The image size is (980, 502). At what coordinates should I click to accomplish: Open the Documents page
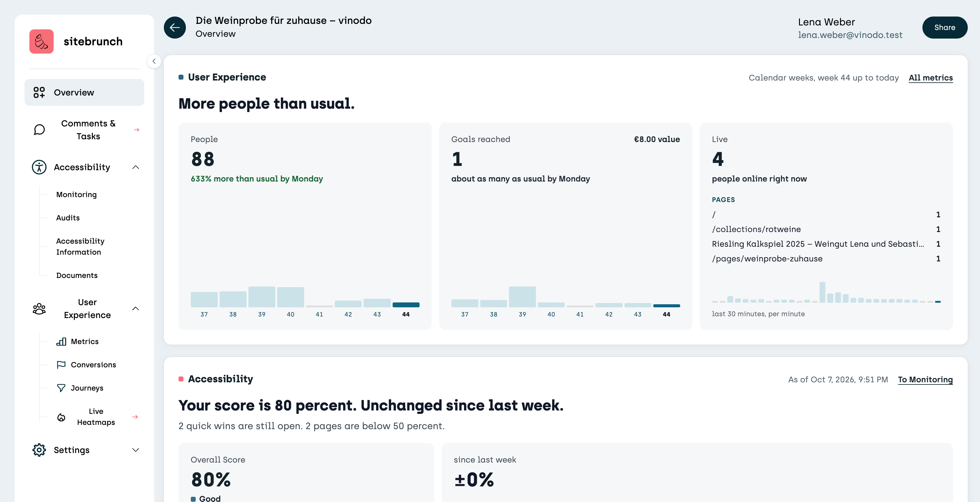coord(77,275)
